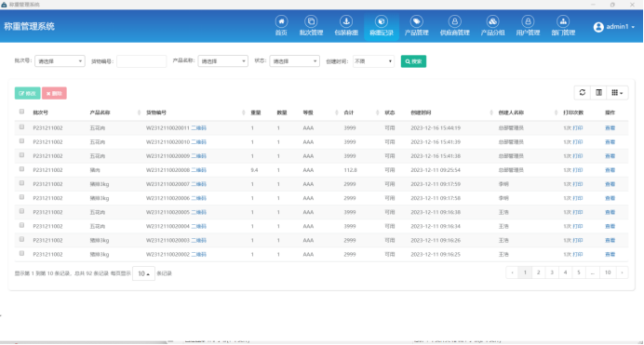Click the 修改 edit button
This screenshot has width=644, height=345.
(x=28, y=93)
